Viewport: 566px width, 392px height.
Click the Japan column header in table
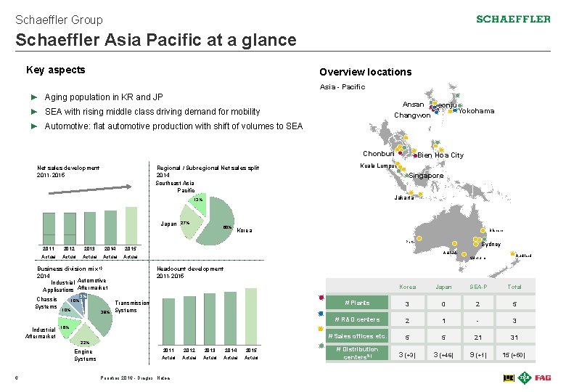click(443, 287)
